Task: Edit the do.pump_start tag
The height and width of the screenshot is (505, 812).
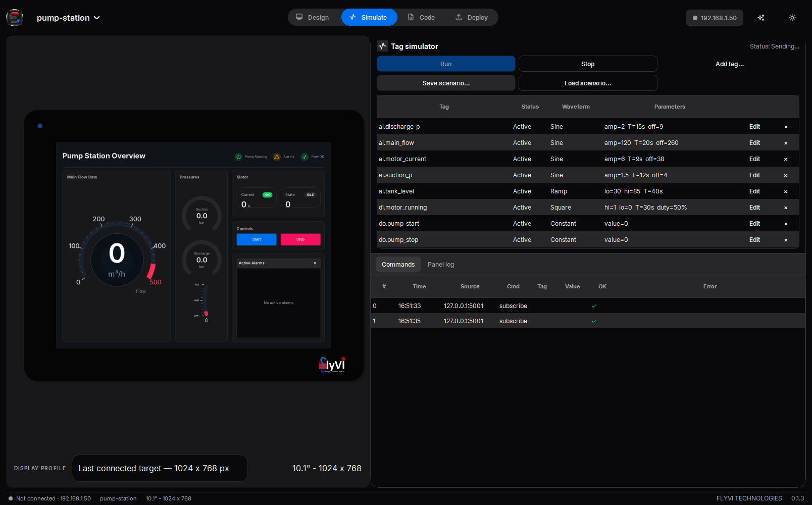Action: (754, 224)
